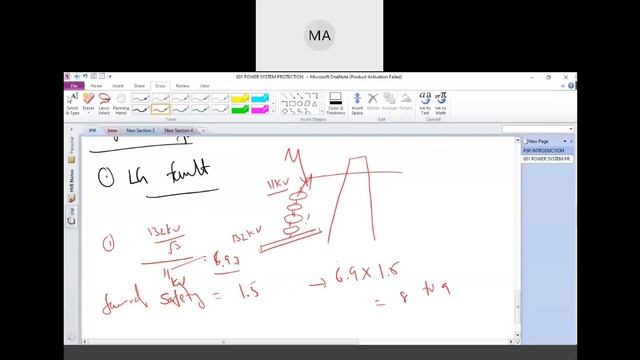Select the cyan highlighter pen
The width and height of the screenshot is (640, 360).
(x=260, y=98)
